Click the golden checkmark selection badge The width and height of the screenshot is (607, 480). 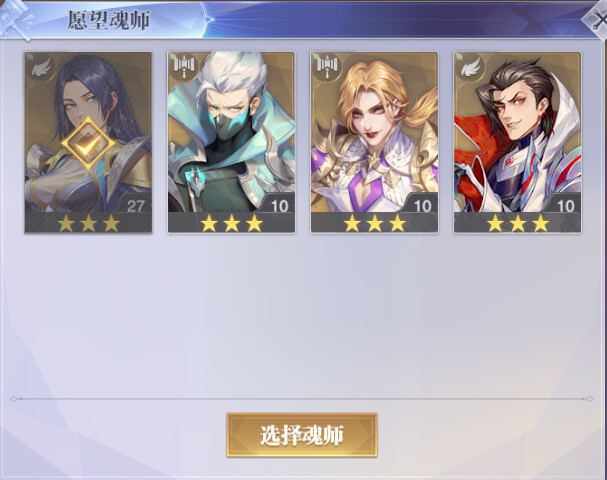click(88, 144)
